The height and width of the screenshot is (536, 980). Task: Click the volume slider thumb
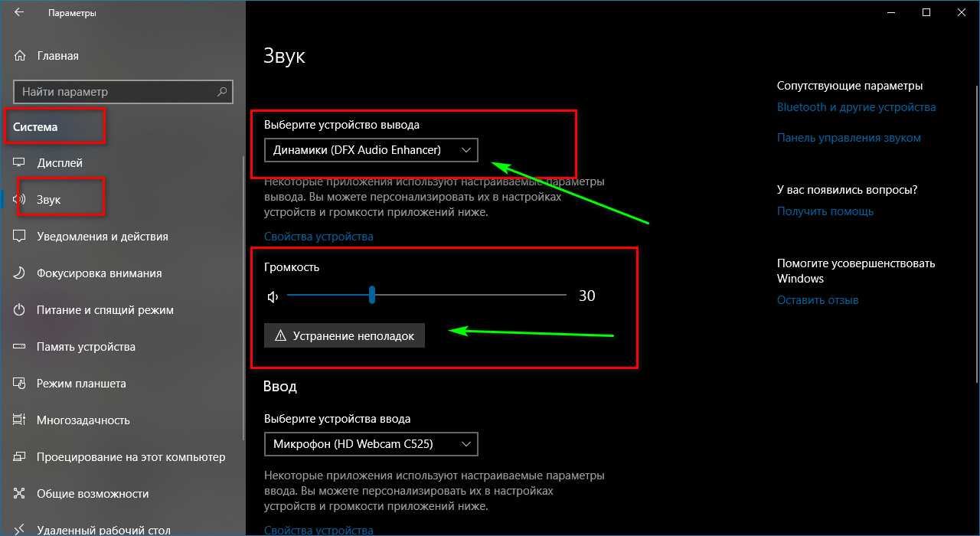click(372, 295)
